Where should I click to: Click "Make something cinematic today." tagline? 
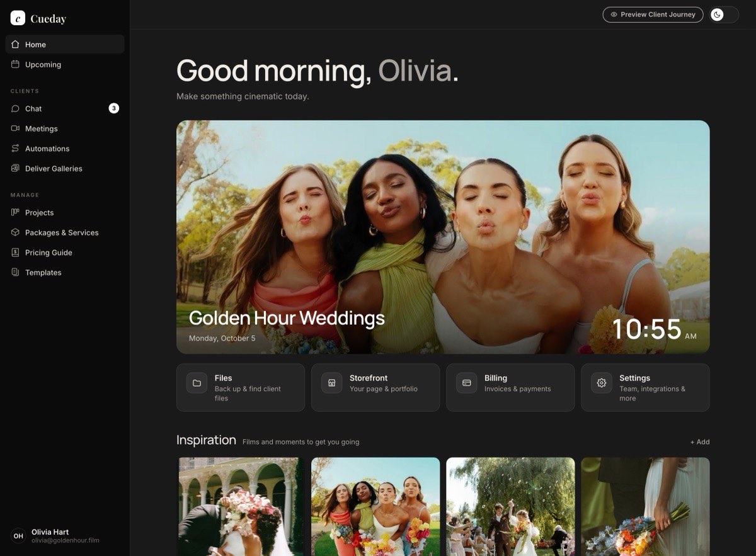click(243, 96)
